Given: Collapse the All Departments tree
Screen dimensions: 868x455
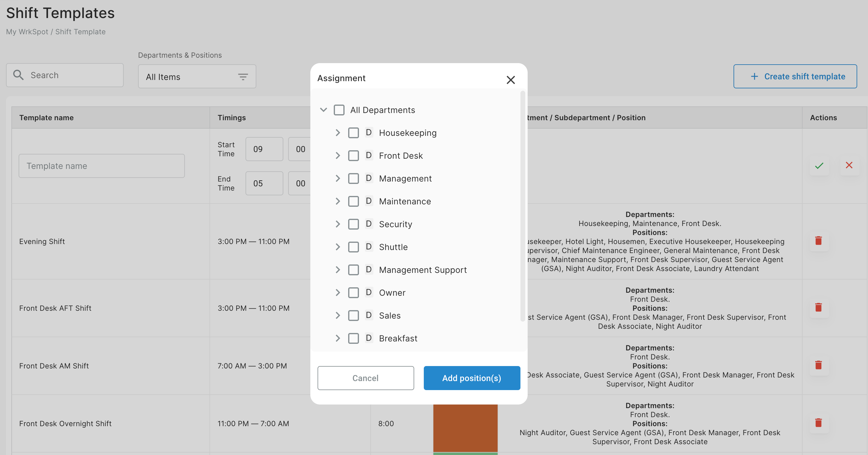Looking at the screenshot, I should [x=324, y=110].
